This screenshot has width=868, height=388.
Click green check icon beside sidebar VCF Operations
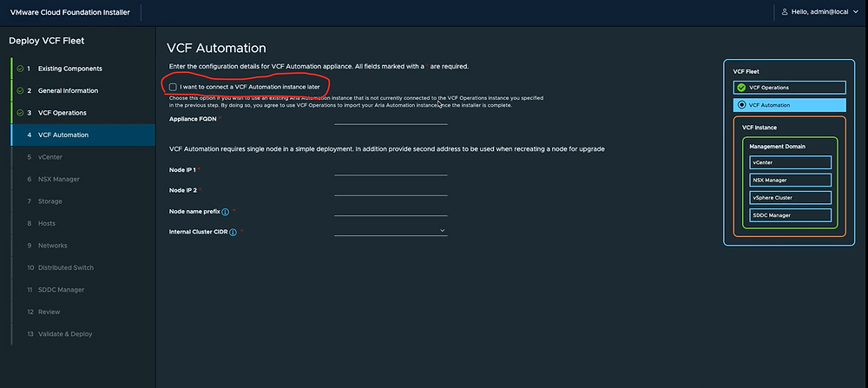[20, 113]
